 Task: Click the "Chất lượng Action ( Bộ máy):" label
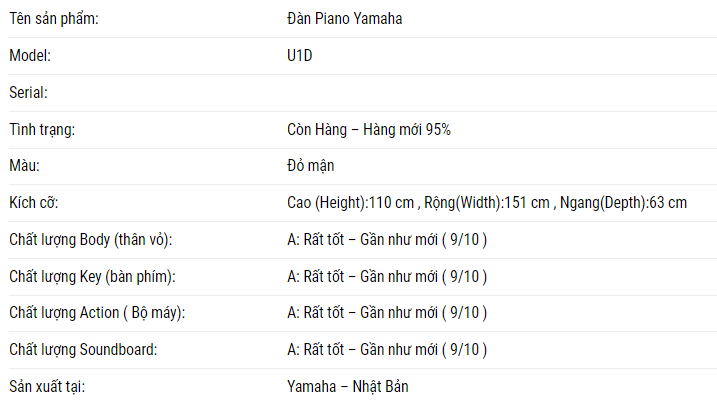pos(97,313)
